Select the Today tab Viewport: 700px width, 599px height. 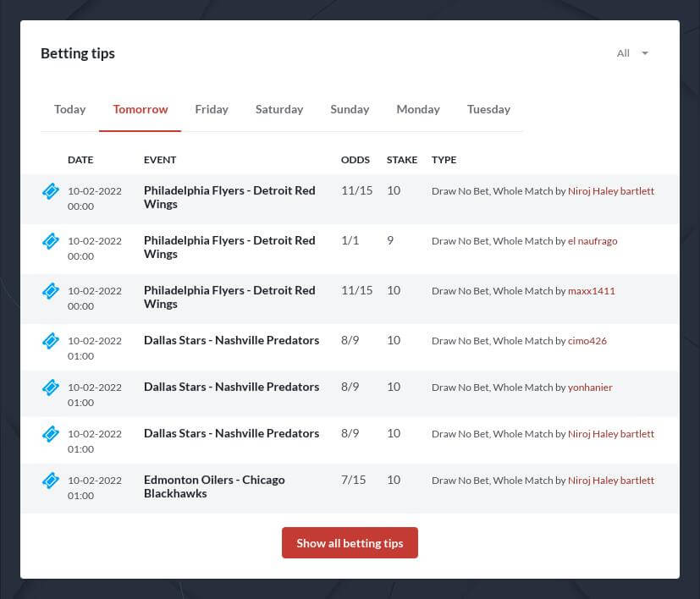pos(69,108)
